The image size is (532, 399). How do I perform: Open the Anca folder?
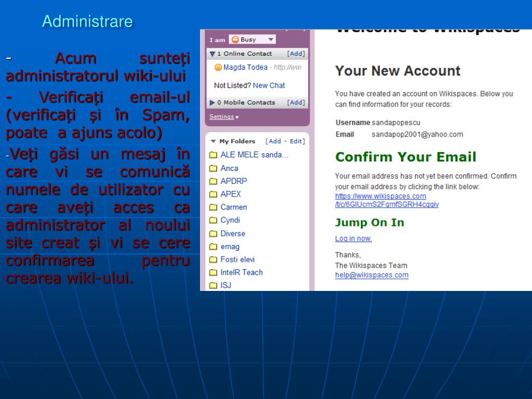229,168
